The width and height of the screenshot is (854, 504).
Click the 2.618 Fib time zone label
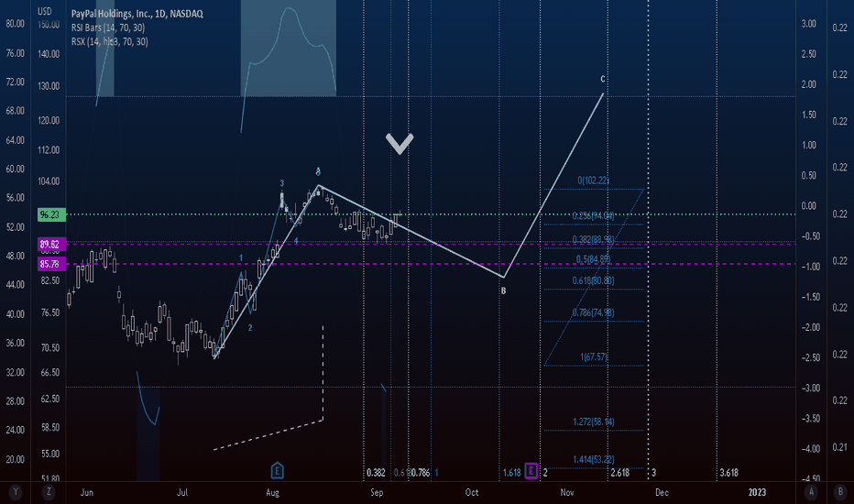(619, 473)
